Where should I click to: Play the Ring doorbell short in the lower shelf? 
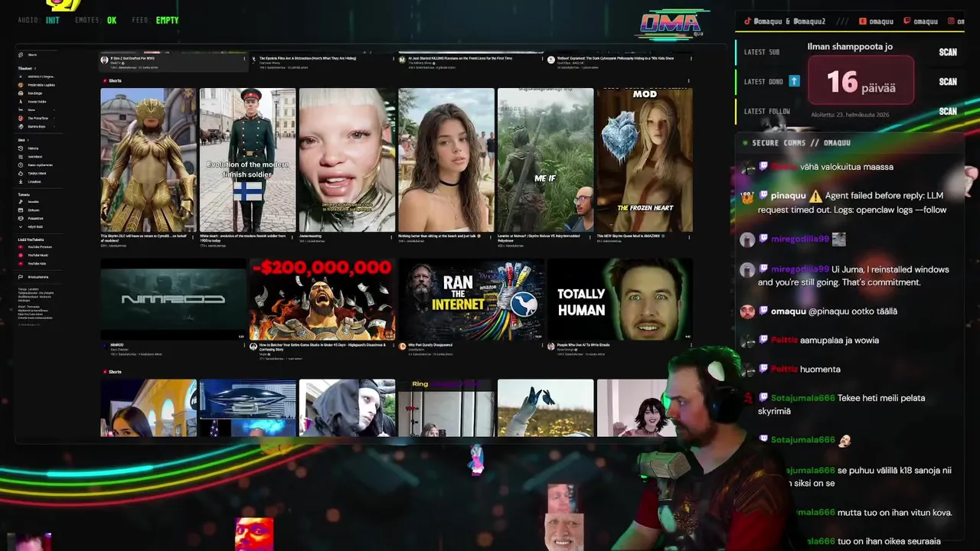point(446,408)
